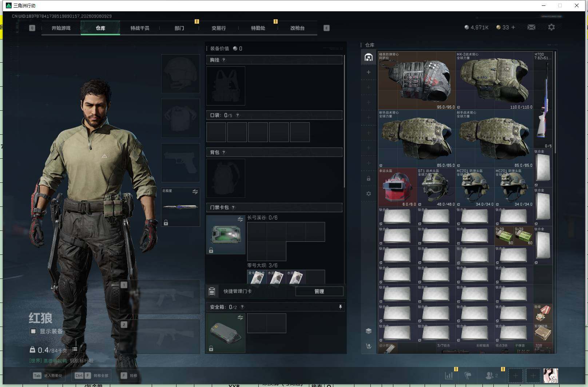Click the swap icon on the 北极星 knife slot
Viewport: 588px width, 387px height.
195,191
